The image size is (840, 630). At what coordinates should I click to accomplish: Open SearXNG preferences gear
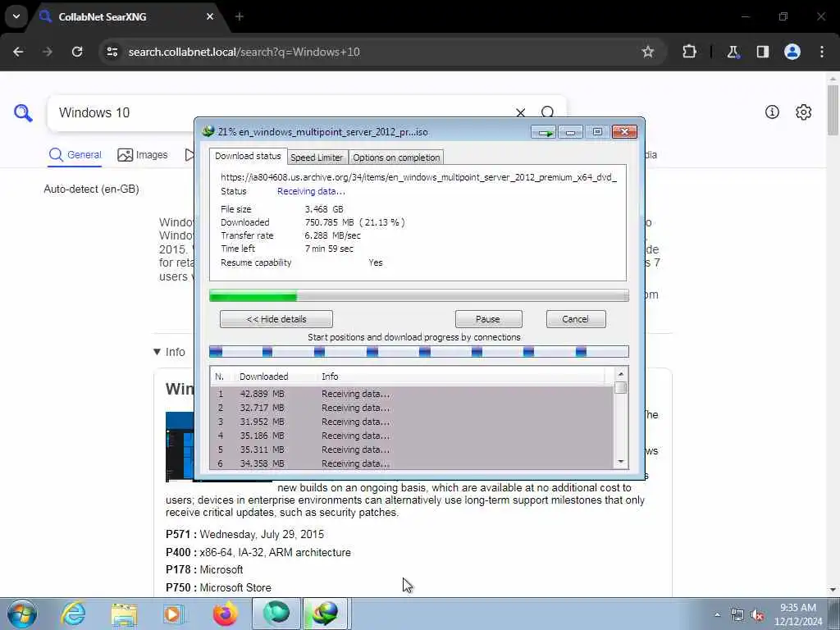[804, 112]
